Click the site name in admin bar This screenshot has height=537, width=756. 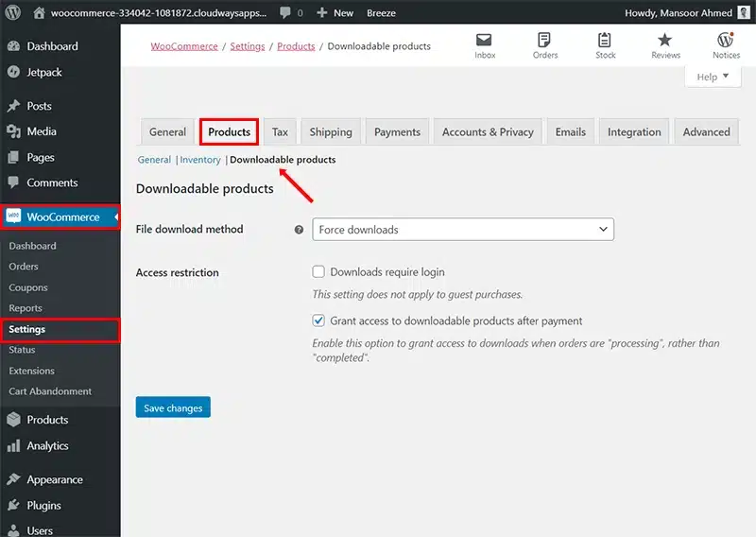click(x=159, y=13)
